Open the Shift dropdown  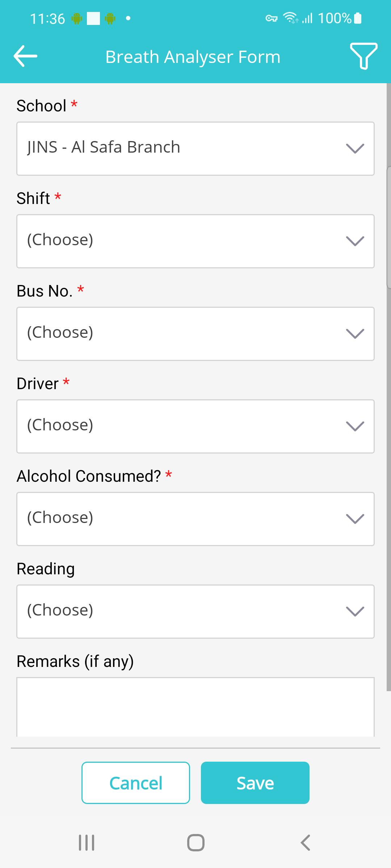pos(195,241)
